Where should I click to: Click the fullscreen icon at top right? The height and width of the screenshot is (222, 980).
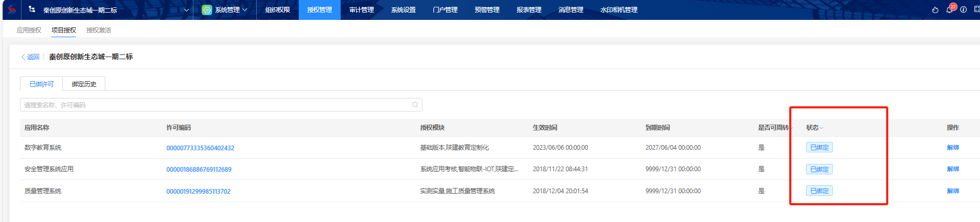(x=976, y=10)
